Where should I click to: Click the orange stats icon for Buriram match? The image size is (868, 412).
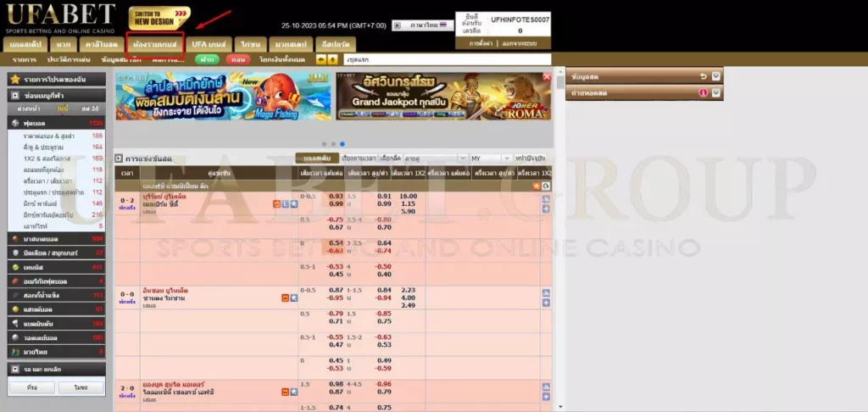click(x=276, y=204)
